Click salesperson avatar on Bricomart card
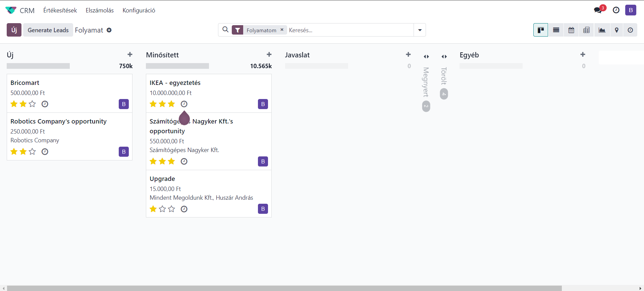The width and height of the screenshot is (644, 291). tap(124, 104)
